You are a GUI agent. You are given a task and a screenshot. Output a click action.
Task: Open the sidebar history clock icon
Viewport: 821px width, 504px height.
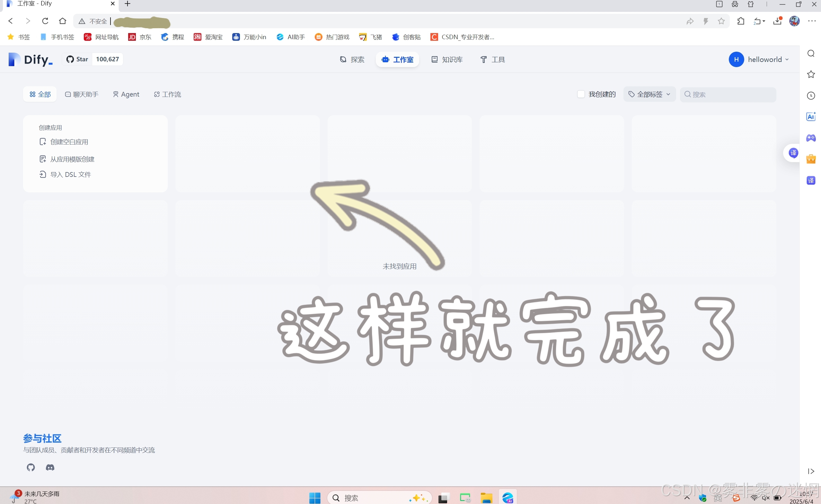[811, 96]
